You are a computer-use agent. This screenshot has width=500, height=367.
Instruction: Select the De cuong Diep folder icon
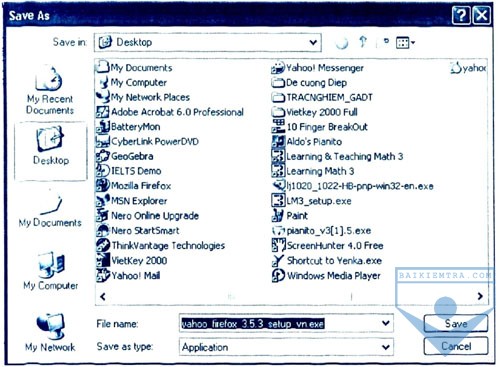[x=278, y=82]
